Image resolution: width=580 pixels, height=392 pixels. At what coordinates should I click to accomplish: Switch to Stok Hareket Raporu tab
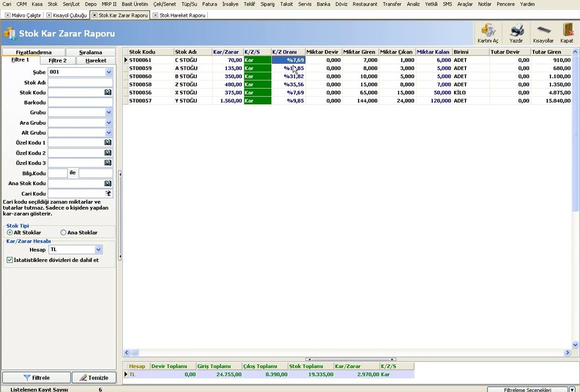click(182, 15)
